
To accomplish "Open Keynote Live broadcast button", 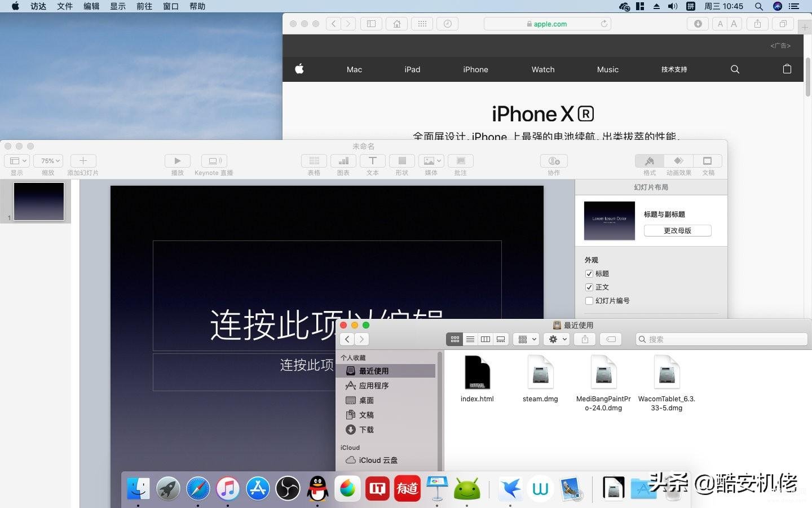I will point(214,161).
